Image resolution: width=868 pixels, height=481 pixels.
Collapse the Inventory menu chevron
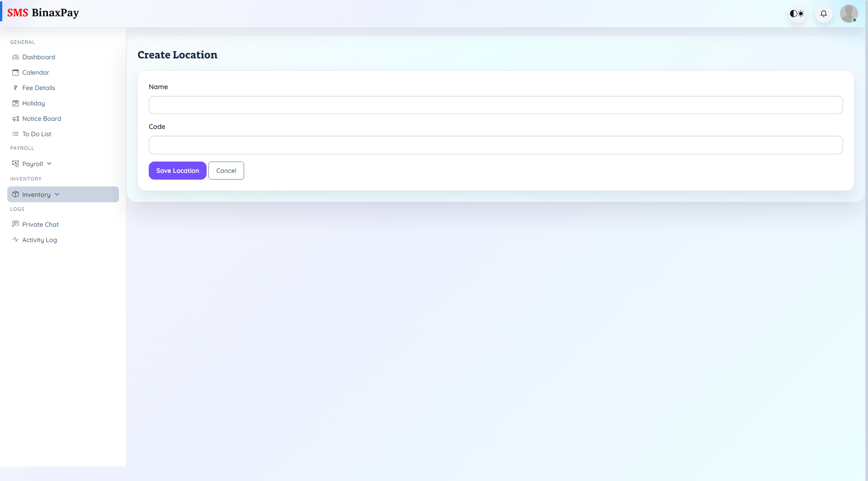[x=57, y=195]
